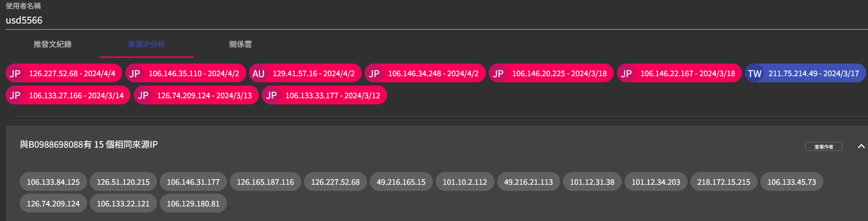The image size is (868, 221).
Task: Click the gray 218.172.15.215 IP chip
Action: (x=723, y=182)
